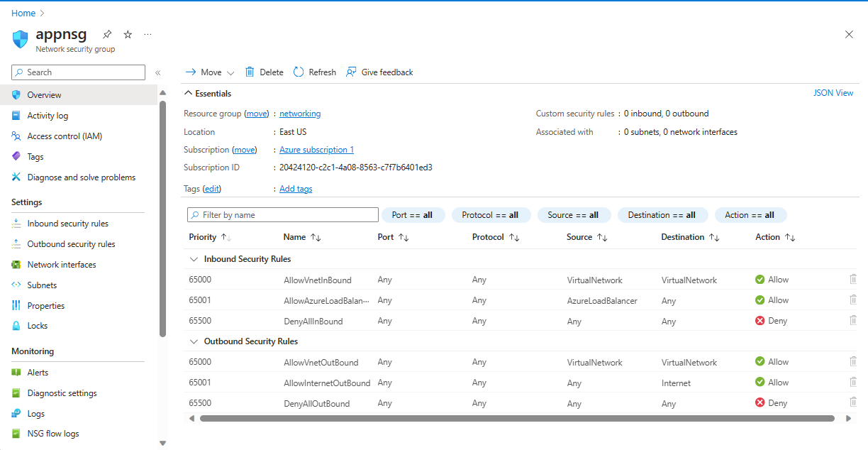Open the ellipsis more options menu

(148, 34)
